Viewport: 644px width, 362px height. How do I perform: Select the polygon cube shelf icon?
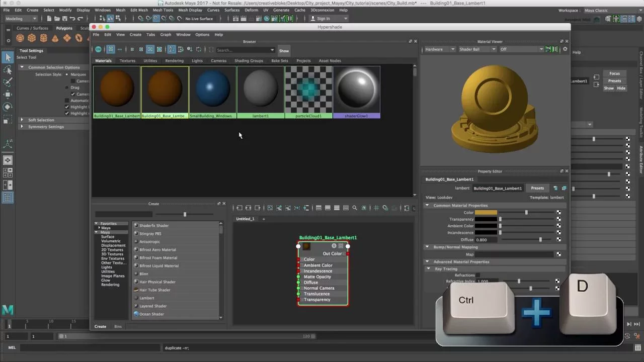pos(32,38)
